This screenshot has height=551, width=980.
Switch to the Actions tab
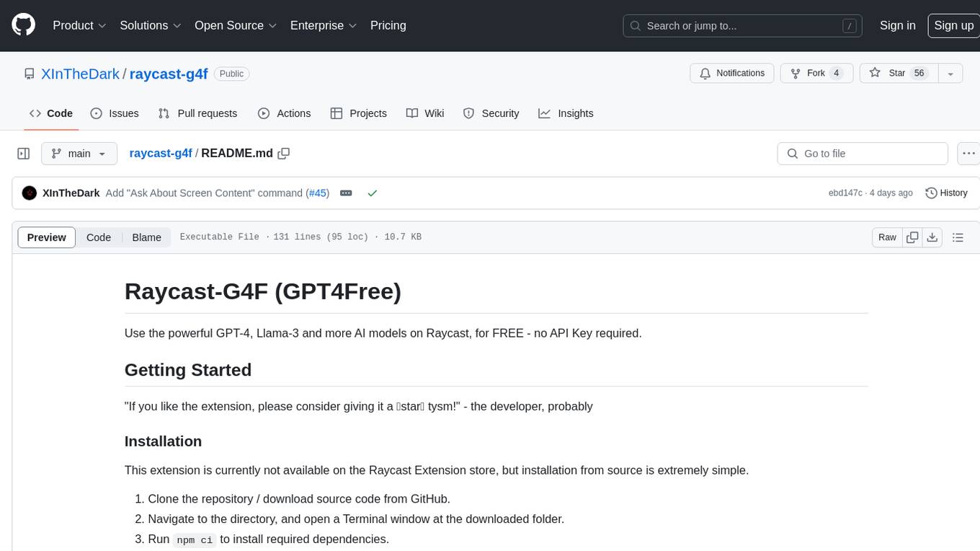284,113
